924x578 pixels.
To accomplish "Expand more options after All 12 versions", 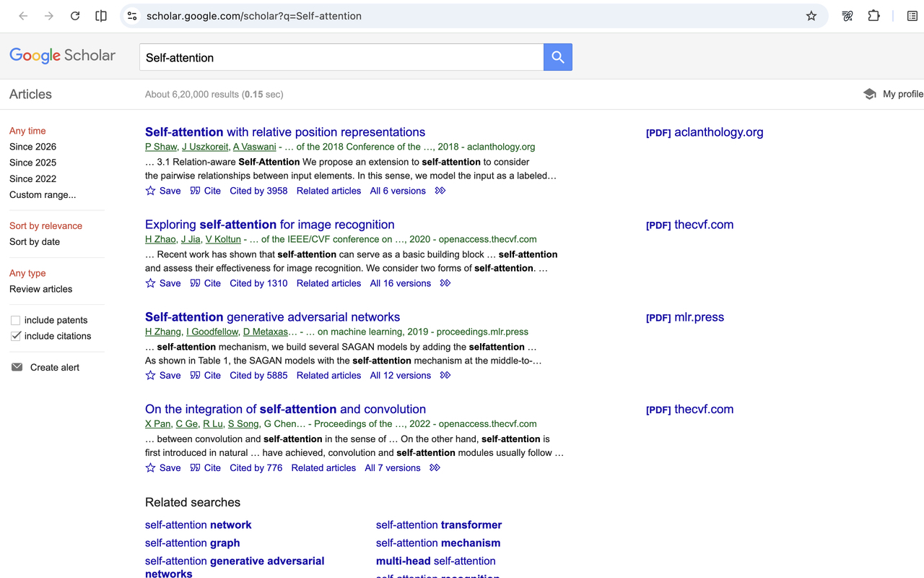I will [x=445, y=375].
